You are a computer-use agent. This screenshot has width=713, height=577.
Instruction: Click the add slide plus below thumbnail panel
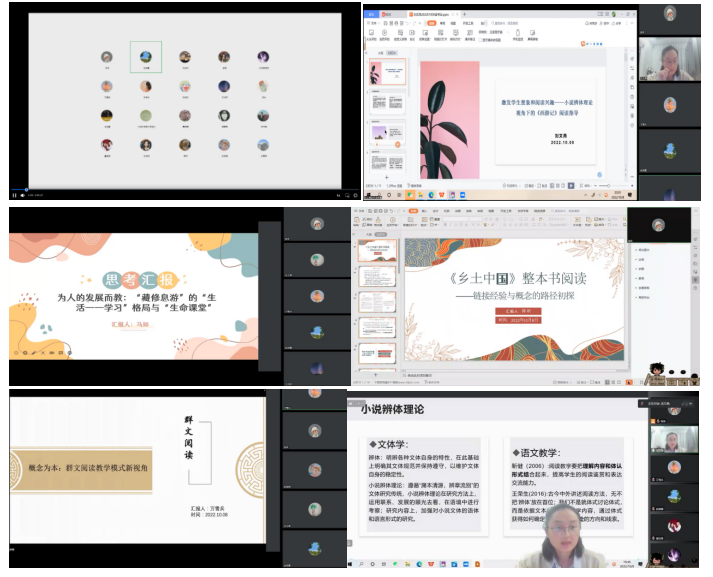tap(385, 177)
